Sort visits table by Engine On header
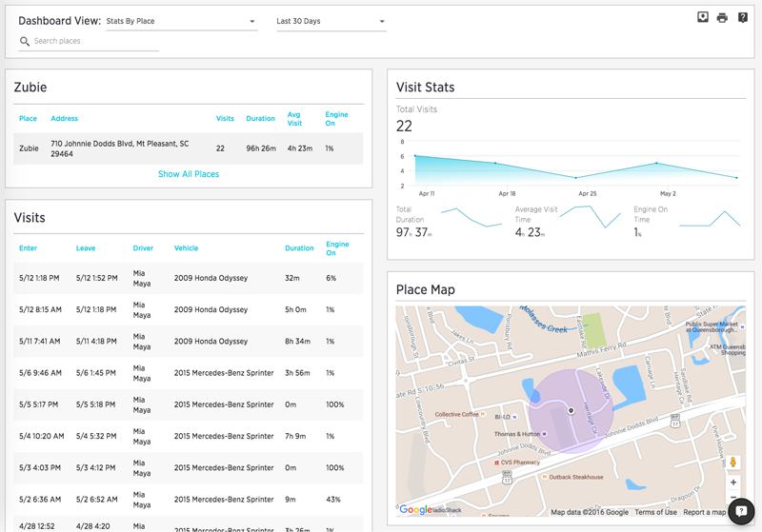The height and width of the screenshot is (532, 762). coord(337,248)
